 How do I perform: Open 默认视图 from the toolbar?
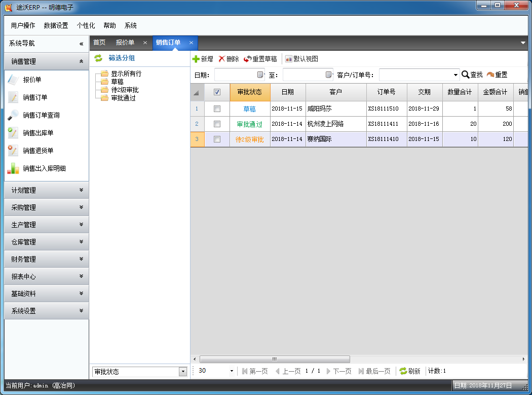301,59
